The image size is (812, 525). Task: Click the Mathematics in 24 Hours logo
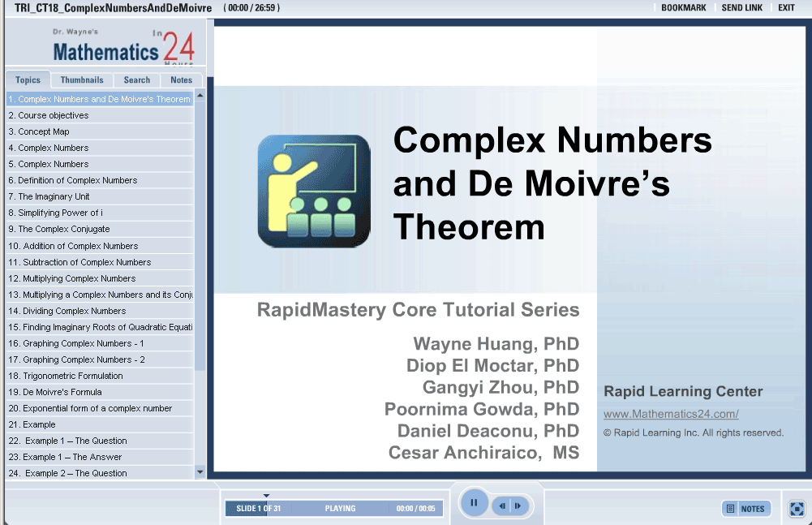pos(123,47)
